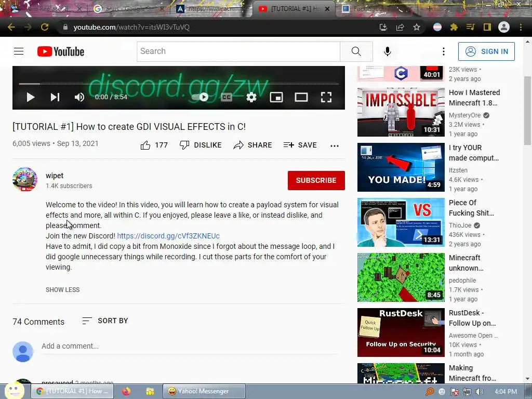Open YouTube hamburger guide menu

coord(19,51)
